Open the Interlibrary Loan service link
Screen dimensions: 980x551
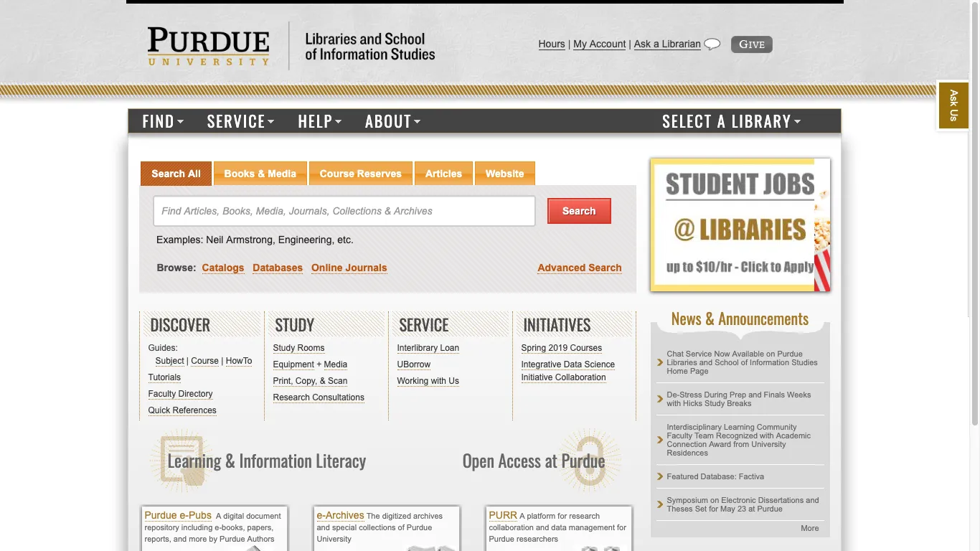[x=428, y=348]
